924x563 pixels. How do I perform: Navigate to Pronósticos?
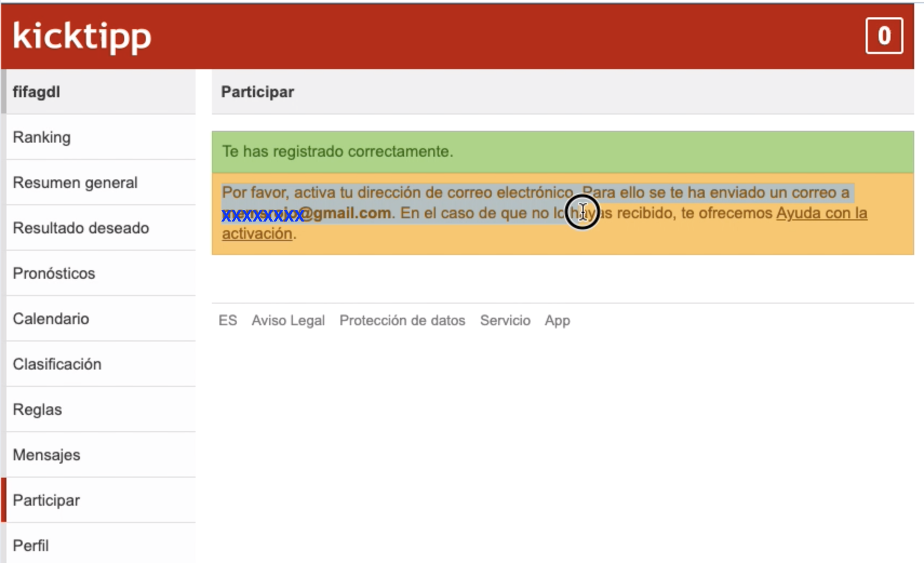(x=54, y=273)
